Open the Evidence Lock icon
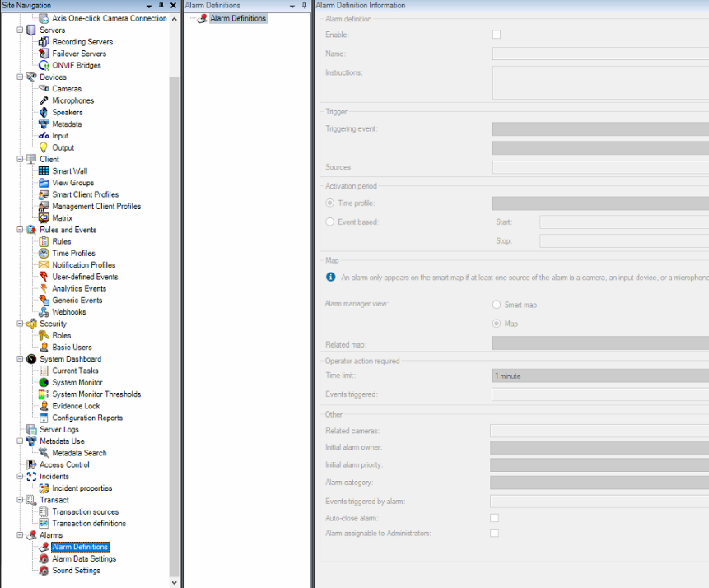This screenshot has width=709, height=588. point(44,406)
